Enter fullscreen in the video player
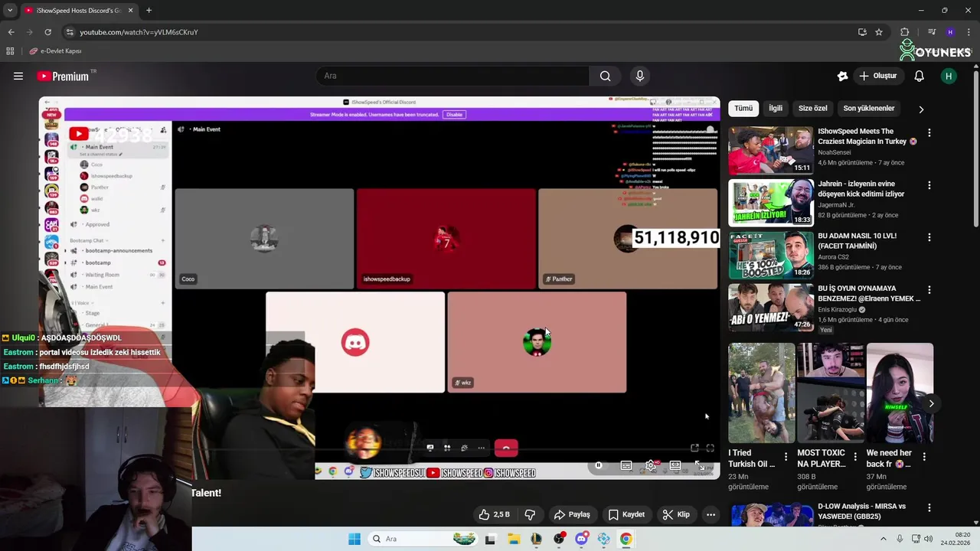 pyautogui.click(x=700, y=465)
